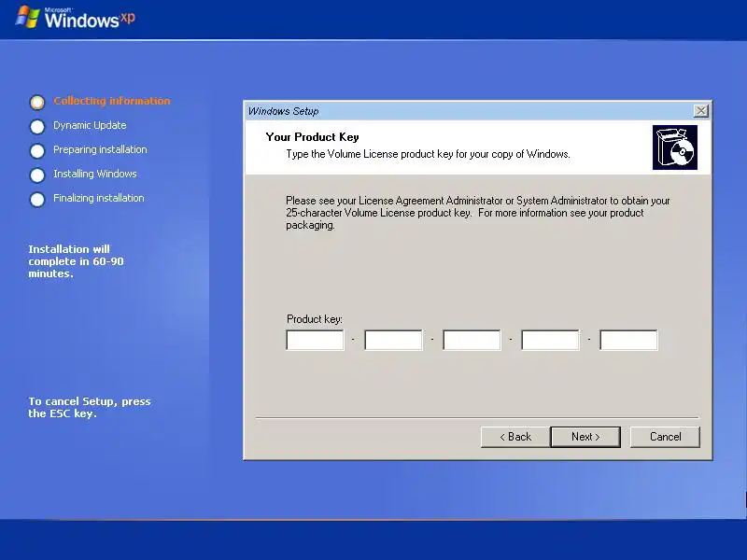The width and height of the screenshot is (747, 560).
Task: Click the Preparing installation step bullet
Action: pos(37,151)
